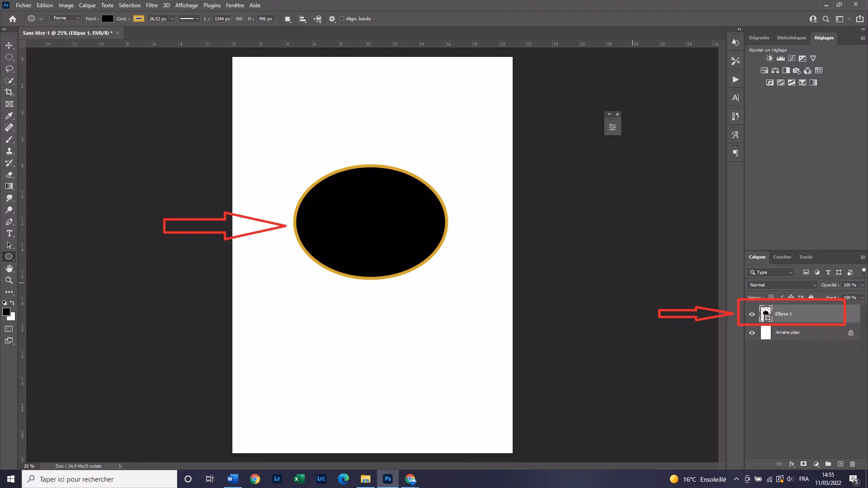Select the Move tool

coord(9,45)
